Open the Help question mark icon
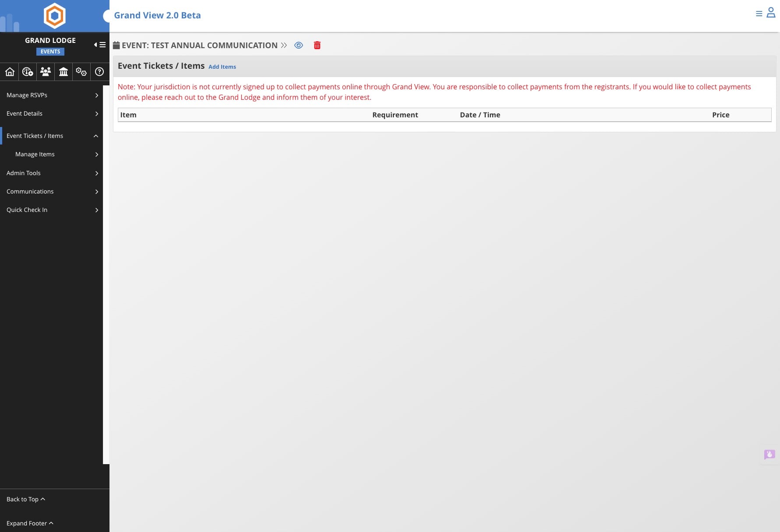Viewport: 780px width, 532px height. (x=99, y=72)
